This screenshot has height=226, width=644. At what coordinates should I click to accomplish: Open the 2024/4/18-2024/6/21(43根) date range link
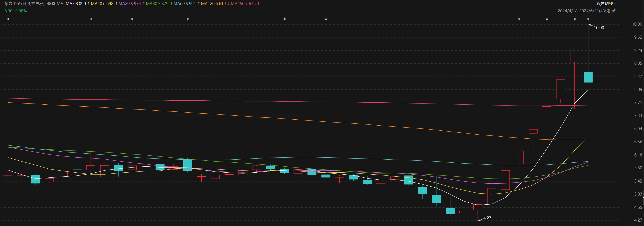coord(584,11)
